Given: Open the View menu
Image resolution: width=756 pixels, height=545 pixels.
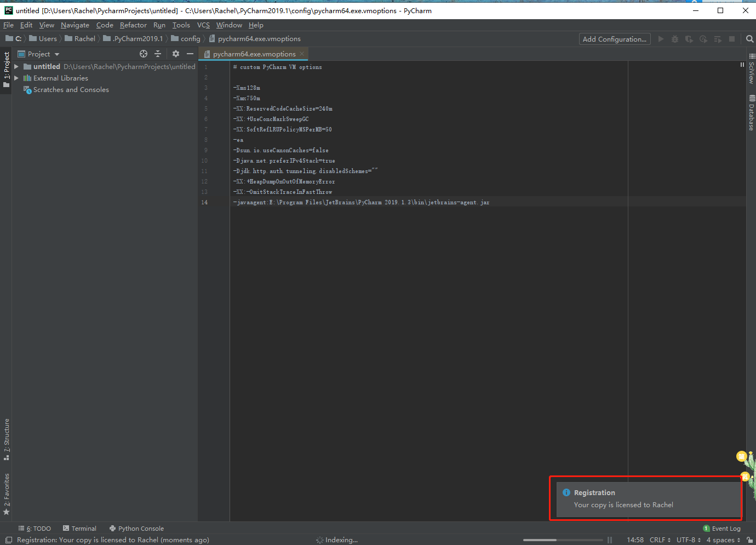Looking at the screenshot, I should pyautogui.click(x=47, y=25).
